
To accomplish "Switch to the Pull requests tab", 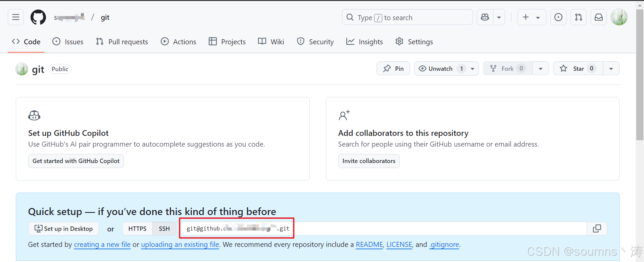I will point(122,42).
